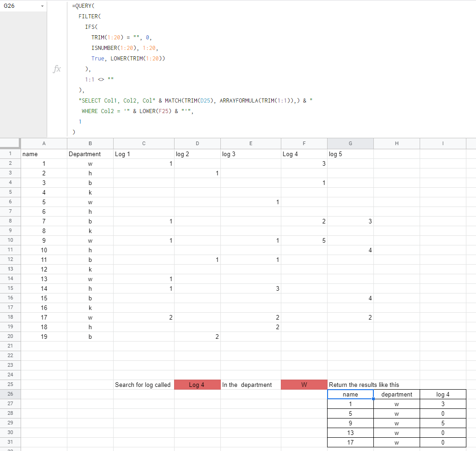Click 'In the department' cell
476x451 pixels.
coord(251,385)
